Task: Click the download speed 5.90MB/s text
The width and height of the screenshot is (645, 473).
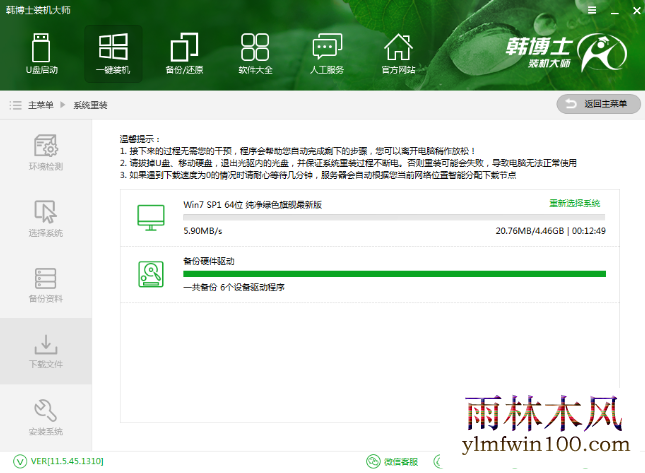Action: [203, 231]
